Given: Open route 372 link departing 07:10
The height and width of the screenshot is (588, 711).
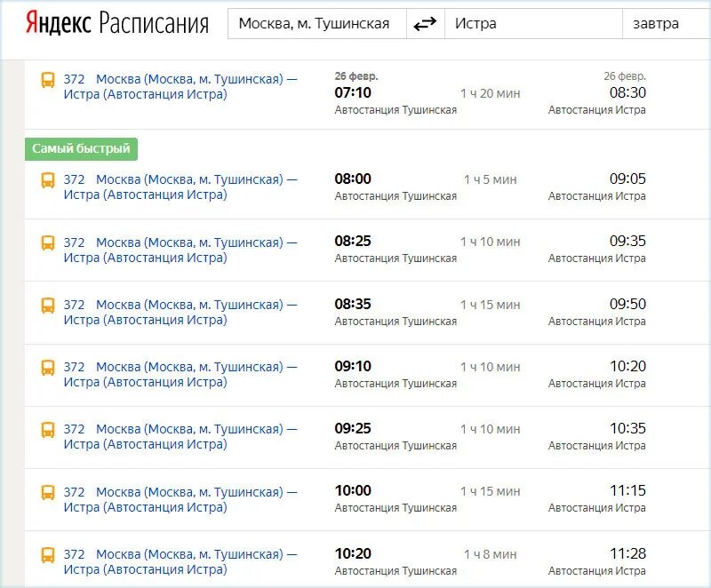Looking at the screenshot, I should (x=180, y=86).
